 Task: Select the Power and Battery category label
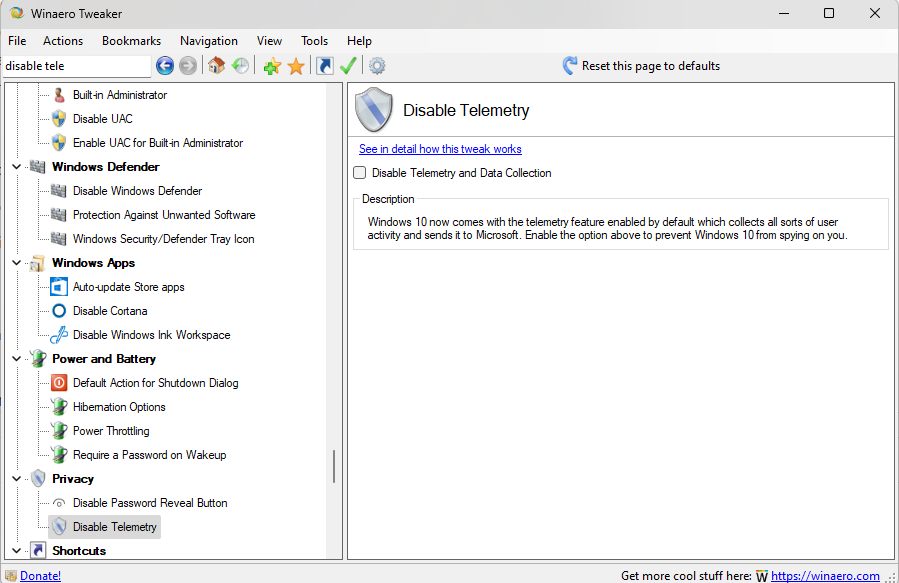point(104,359)
